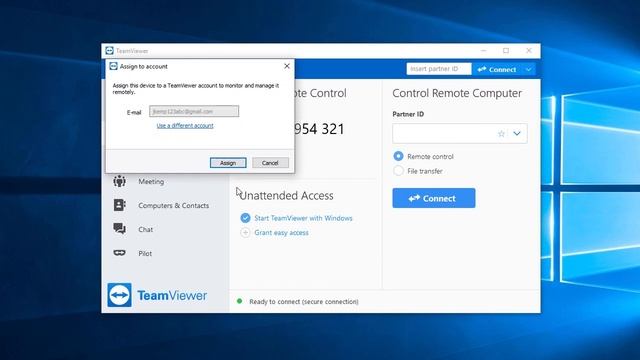The height and width of the screenshot is (360, 640).
Task: Select the Remote control radio option
Action: click(x=398, y=156)
